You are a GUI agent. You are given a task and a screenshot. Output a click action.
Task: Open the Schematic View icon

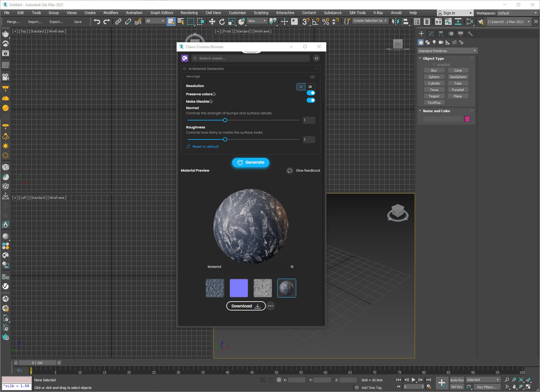tap(458, 21)
